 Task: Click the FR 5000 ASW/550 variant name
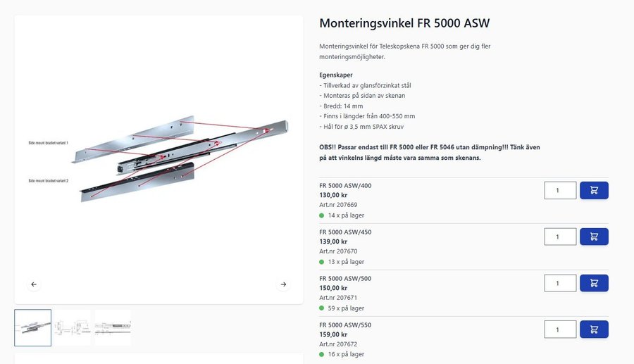tap(345, 325)
